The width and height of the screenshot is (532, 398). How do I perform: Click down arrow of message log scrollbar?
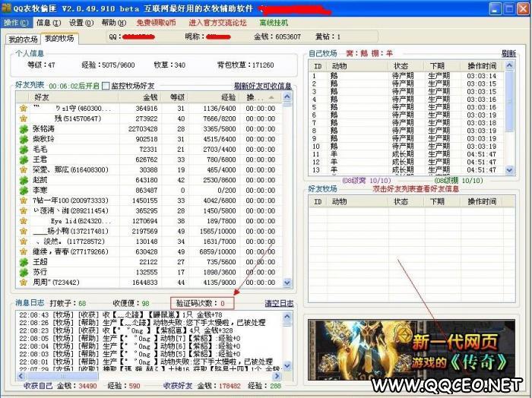tap(287, 366)
